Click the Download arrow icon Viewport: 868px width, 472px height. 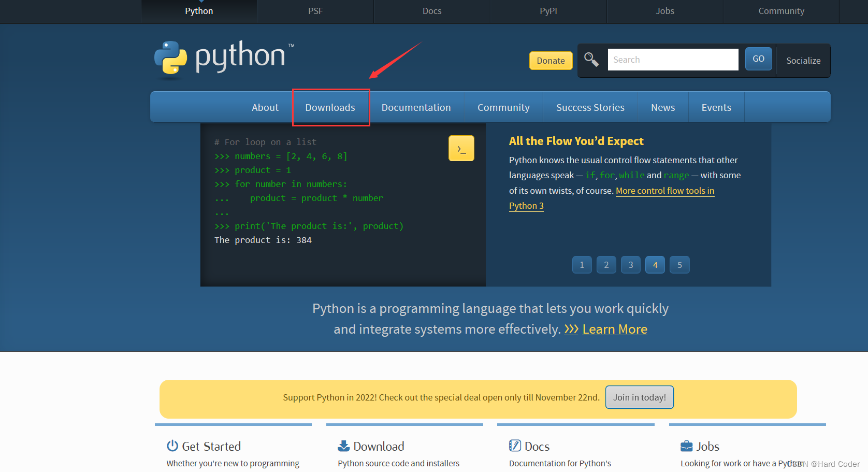click(343, 446)
